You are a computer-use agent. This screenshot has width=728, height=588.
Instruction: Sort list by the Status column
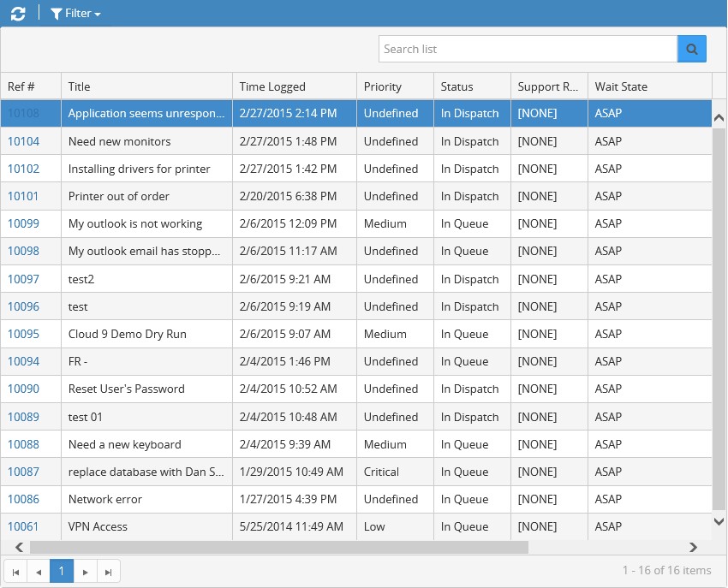point(456,86)
